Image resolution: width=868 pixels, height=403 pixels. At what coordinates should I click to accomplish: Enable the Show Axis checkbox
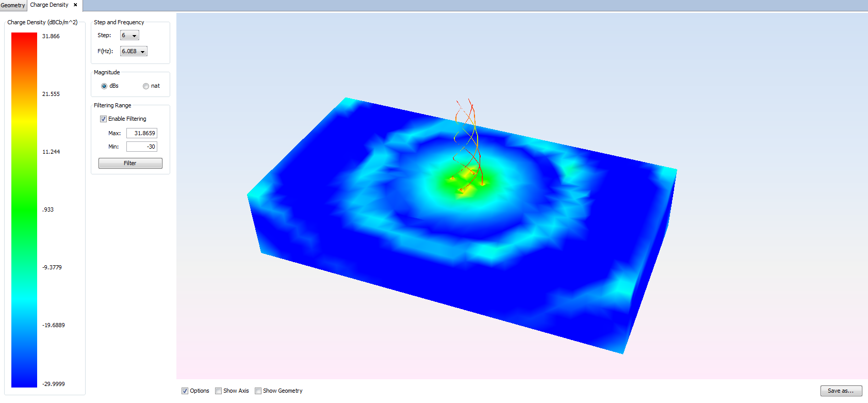tap(219, 391)
